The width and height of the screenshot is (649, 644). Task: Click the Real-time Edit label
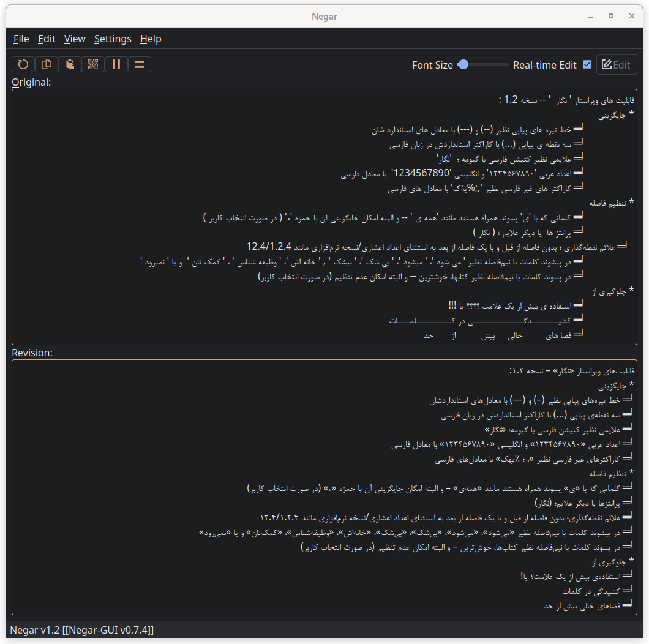(x=545, y=65)
